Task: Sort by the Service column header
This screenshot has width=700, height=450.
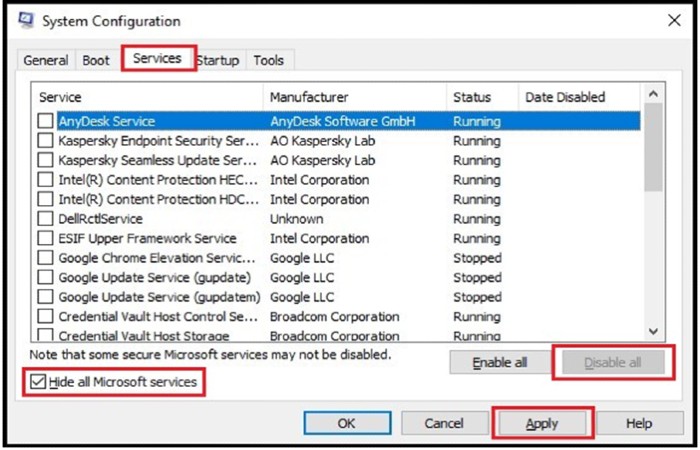Action: 147,97
